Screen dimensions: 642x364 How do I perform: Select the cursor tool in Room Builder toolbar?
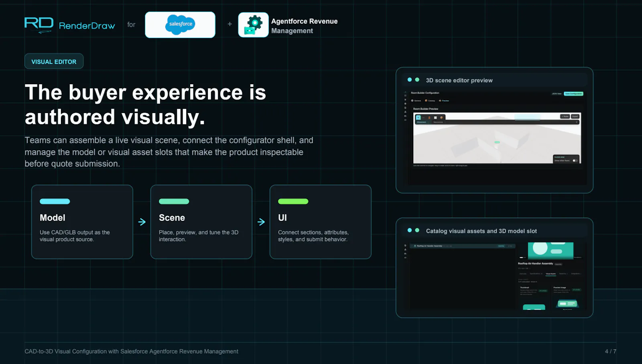tap(418, 117)
